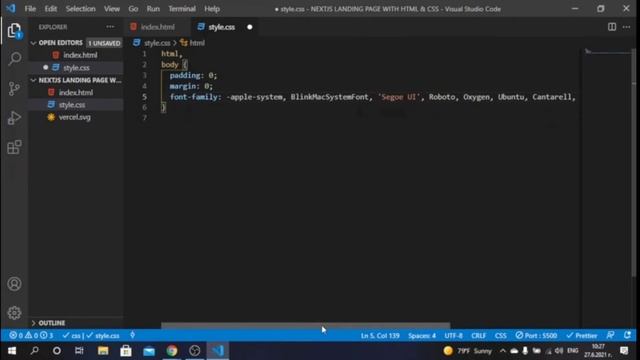Open the Run menu
Image resolution: width=640 pixels, height=360 pixels.
153,9
